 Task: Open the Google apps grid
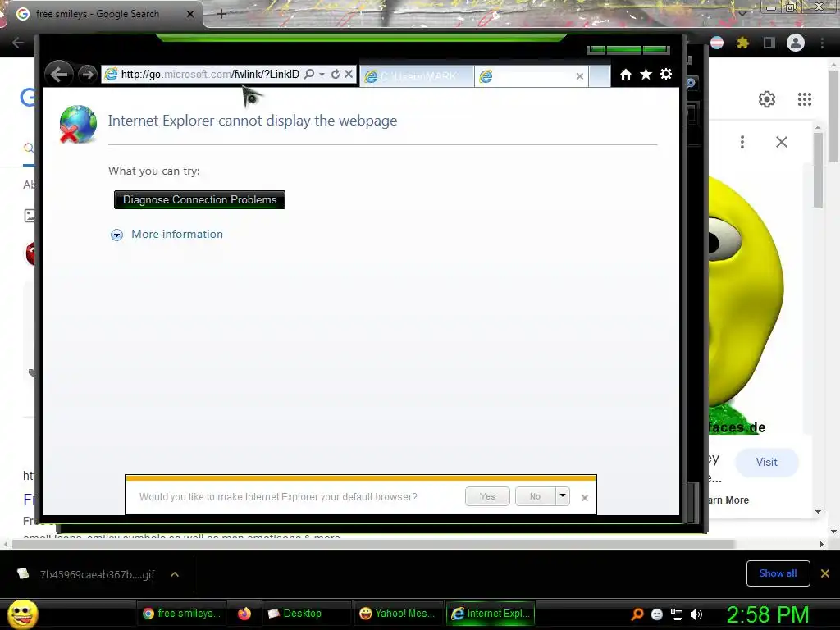[805, 99]
